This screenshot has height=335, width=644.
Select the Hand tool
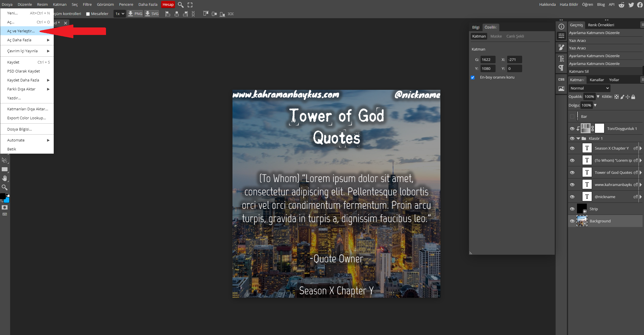coord(5,178)
